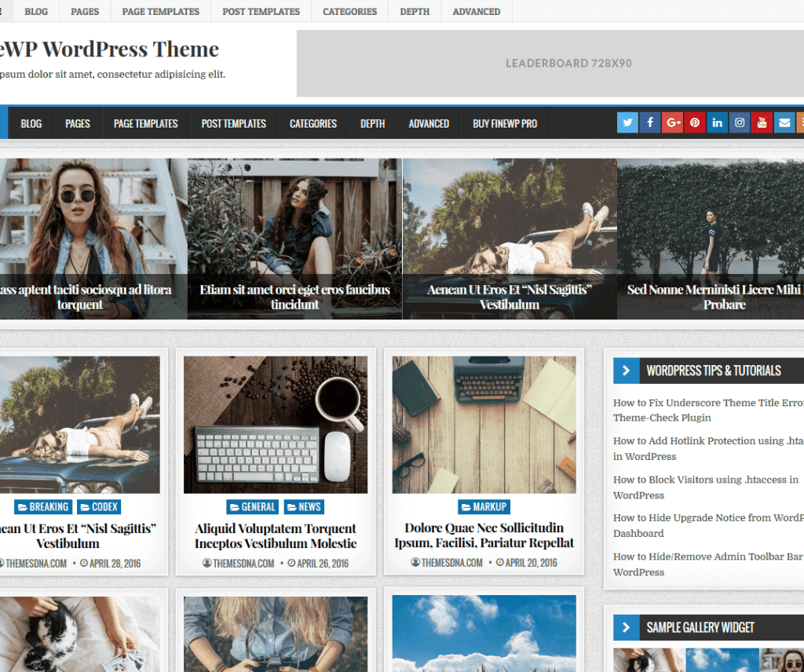Open the Google Plus social icon
This screenshot has width=804, height=672.
(672, 123)
